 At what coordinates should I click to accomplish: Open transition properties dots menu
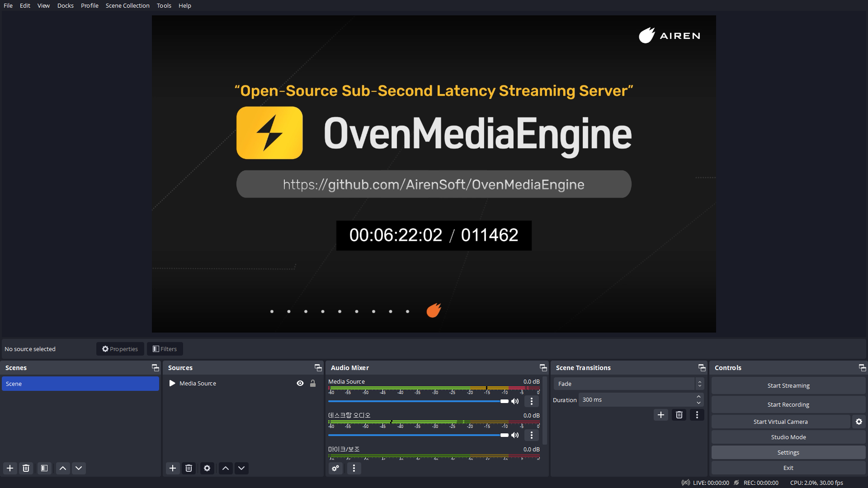697,415
